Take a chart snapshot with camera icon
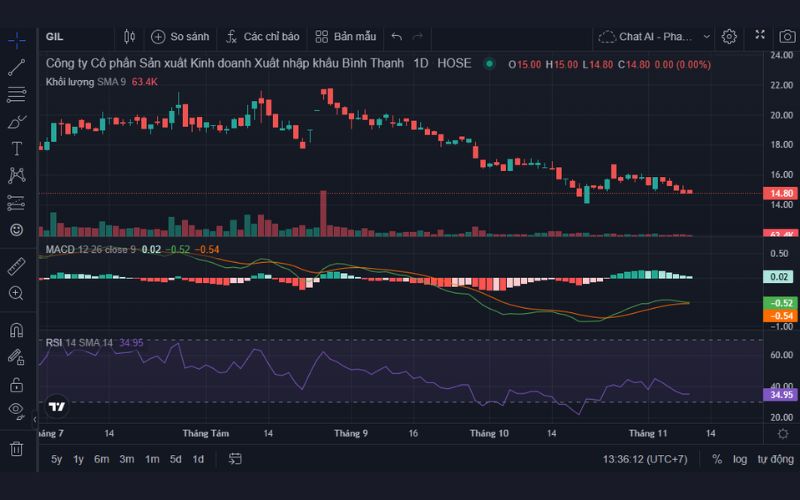The height and width of the screenshot is (500, 800). click(787, 36)
